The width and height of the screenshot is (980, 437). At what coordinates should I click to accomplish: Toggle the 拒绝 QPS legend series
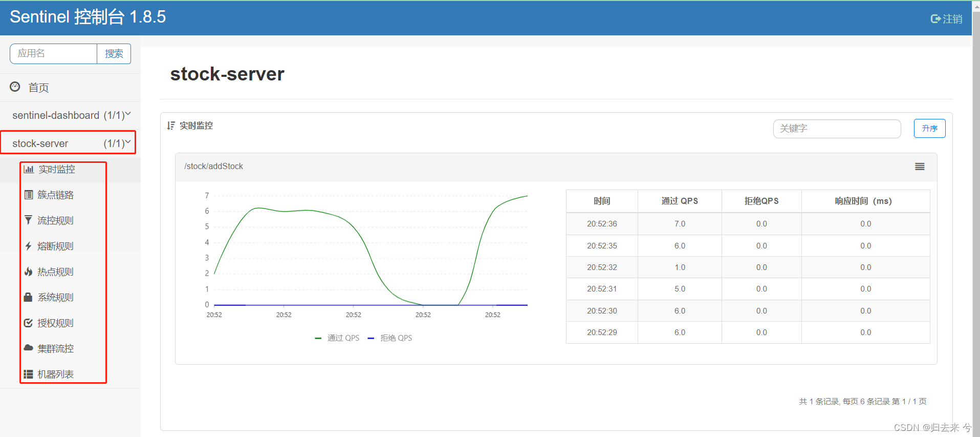390,338
